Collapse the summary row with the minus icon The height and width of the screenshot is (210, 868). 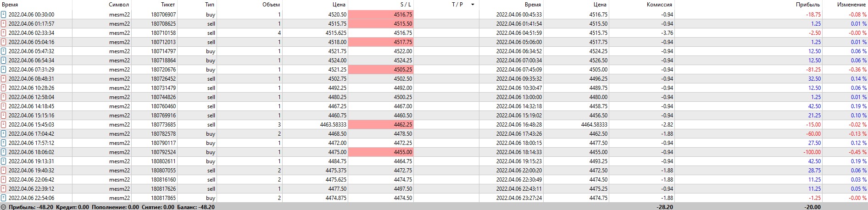coord(4,207)
